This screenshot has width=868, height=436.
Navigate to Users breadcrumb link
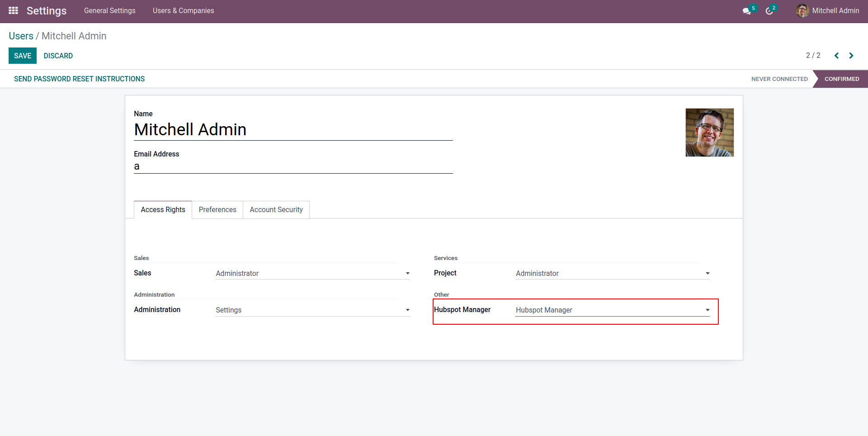pos(21,36)
